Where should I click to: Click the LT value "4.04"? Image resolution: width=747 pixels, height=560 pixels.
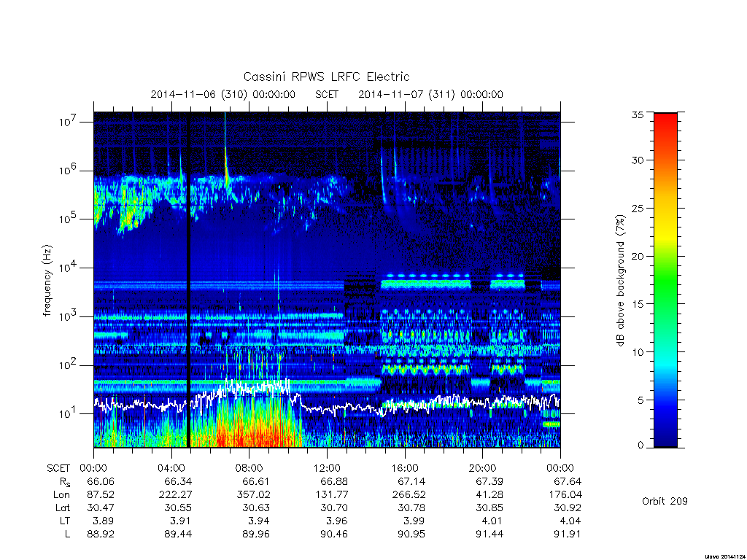pyautogui.click(x=570, y=521)
